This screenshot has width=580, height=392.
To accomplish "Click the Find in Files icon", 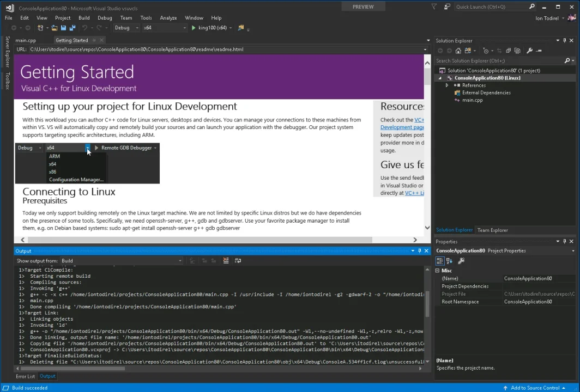I will click(241, 28).
